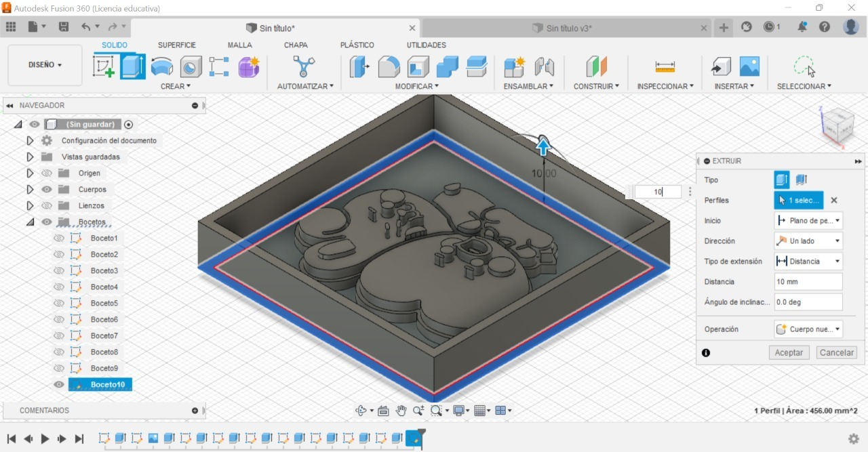Open the Help question mark icon
Screen dimensions: 868x452
coord(825,27)
